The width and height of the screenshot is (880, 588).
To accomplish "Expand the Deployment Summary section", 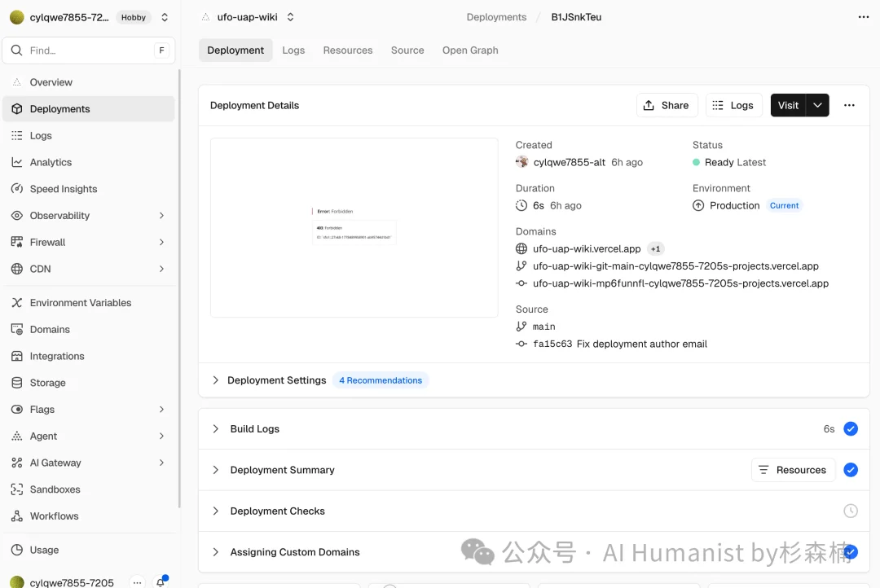I will click(215, 470).
